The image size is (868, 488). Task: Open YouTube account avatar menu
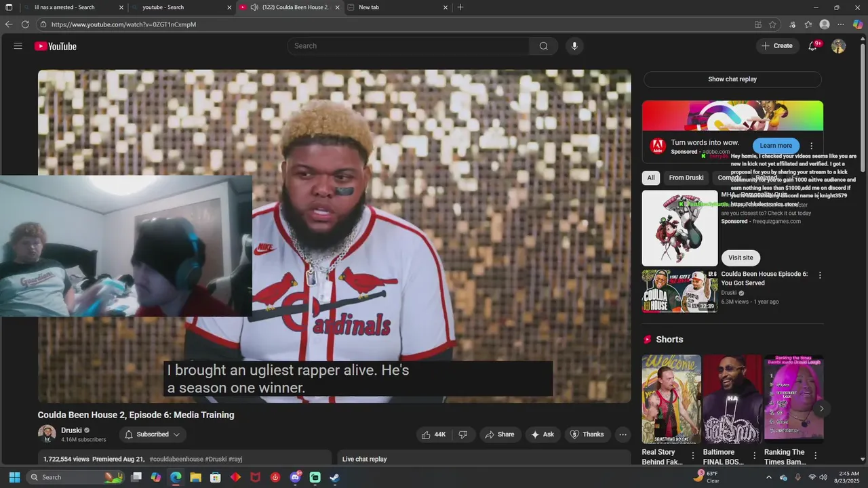coord(839,46)
